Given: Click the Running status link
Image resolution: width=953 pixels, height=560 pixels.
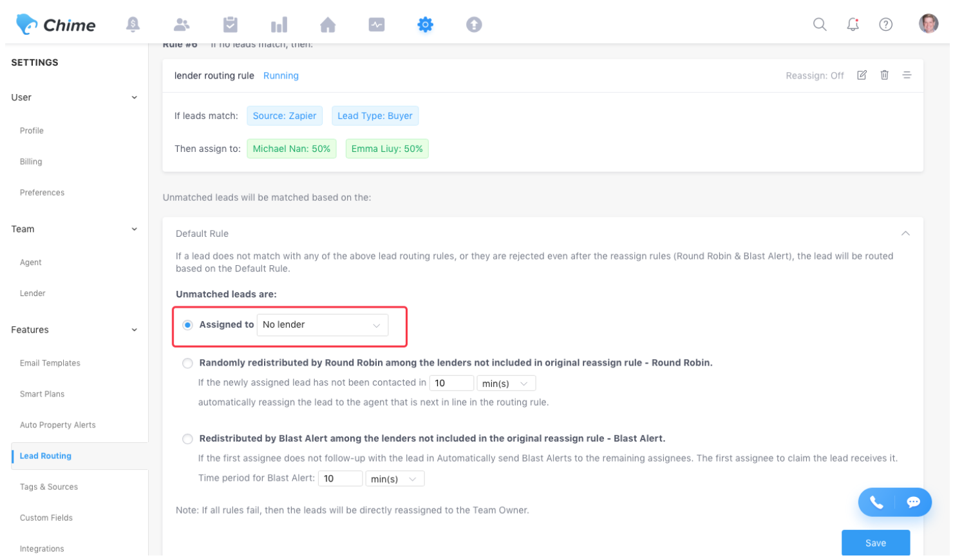Looking at the screenshot, I should click(x=281, y=76).
